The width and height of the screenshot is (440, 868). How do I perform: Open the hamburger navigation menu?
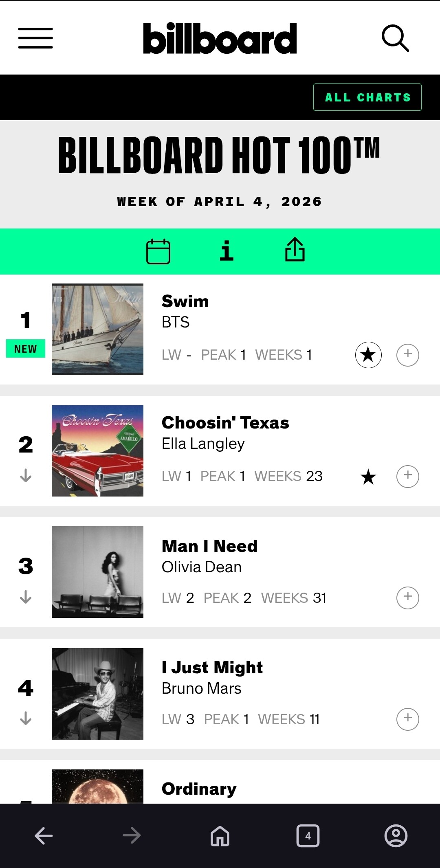35,38
